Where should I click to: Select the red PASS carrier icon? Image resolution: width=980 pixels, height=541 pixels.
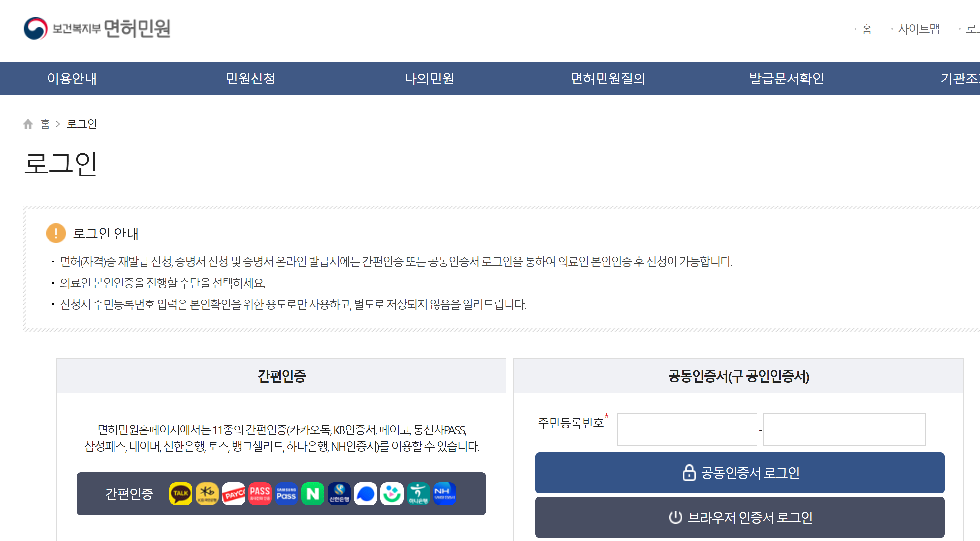(260, 493)
